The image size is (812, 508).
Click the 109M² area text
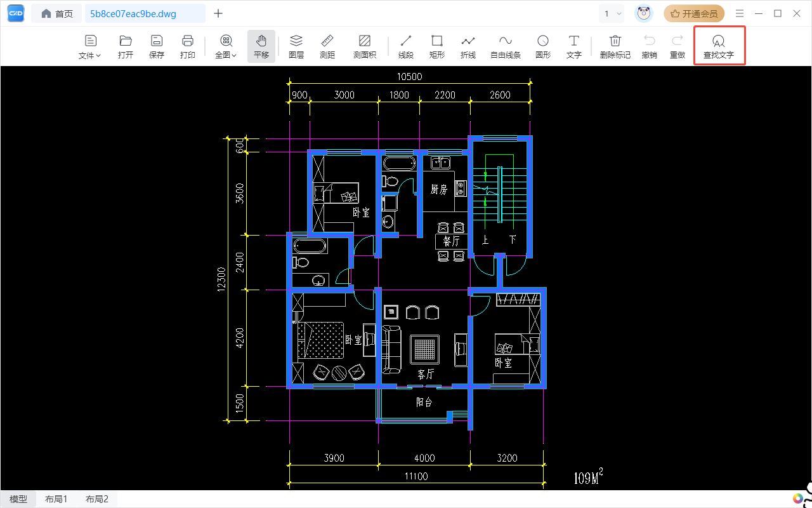point(588,476)
